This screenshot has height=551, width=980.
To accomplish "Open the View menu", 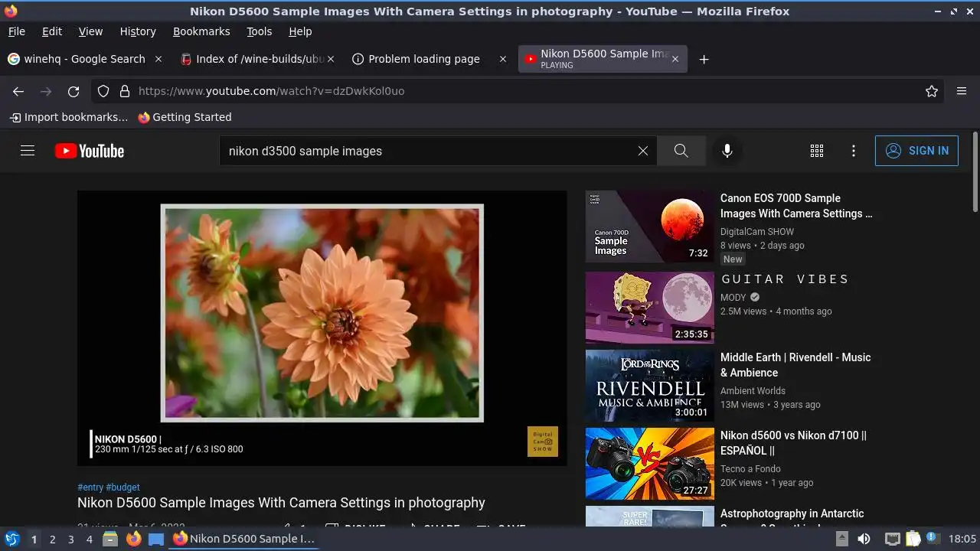I will point(90,31).
